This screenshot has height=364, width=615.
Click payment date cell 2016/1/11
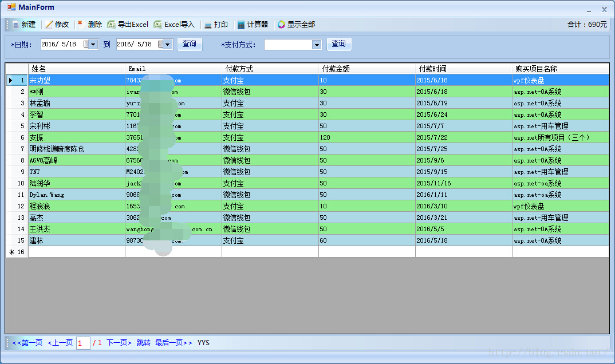(x=464, y=195)
